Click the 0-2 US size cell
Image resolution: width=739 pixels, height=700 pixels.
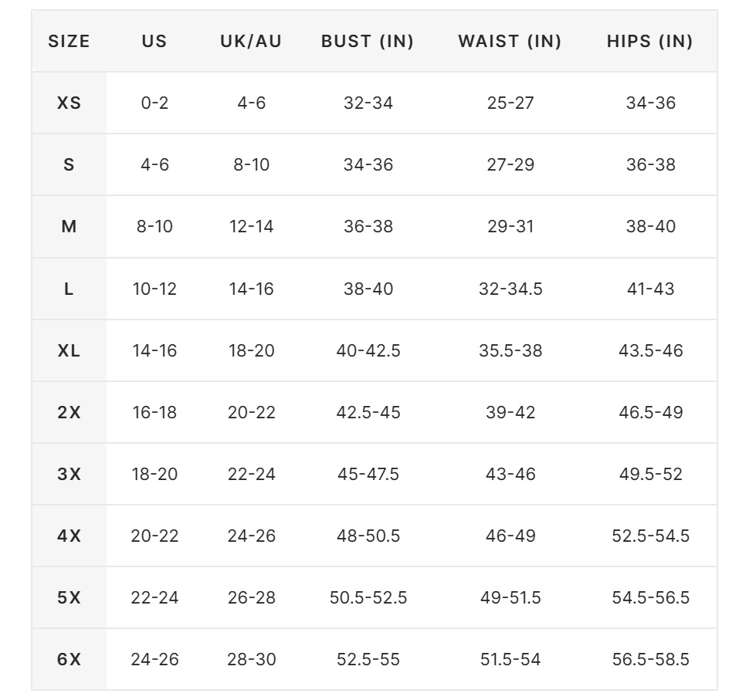click(x=154, y=103)
